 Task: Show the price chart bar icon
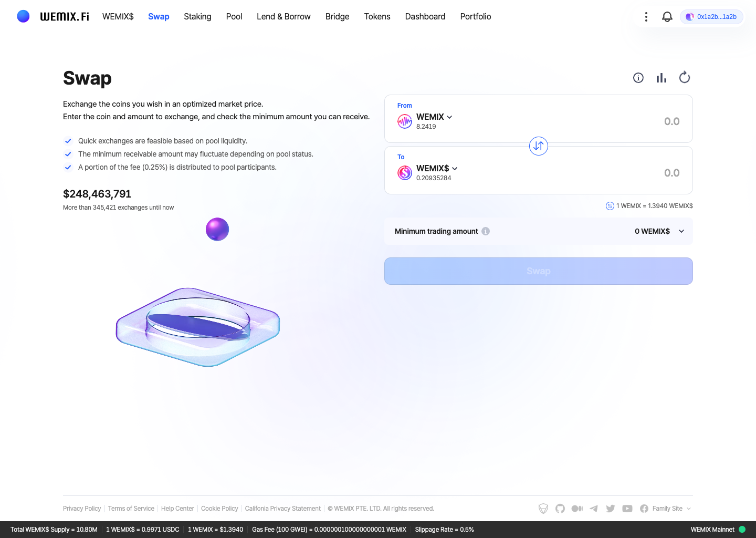661,78
